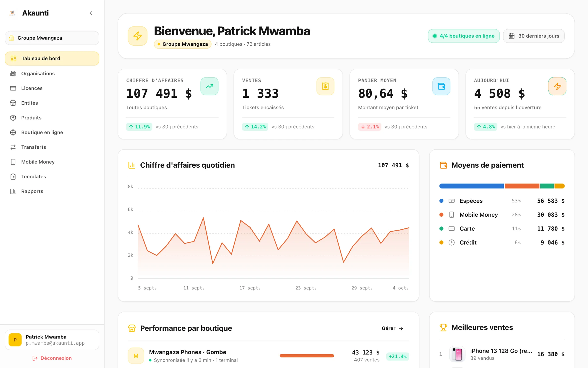The image size is (588, 368).
Task: Click the 2.1% decrease badge on Panier moyen
Action: coord(369,127)
